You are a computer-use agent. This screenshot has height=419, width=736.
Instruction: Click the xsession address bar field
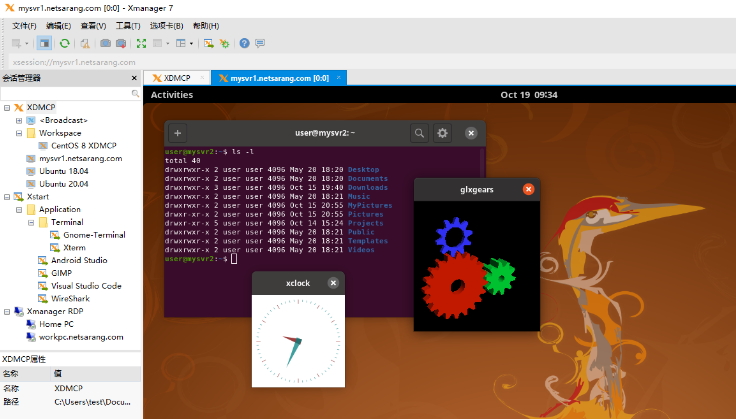pyautogui.click(x=371, y=62)
